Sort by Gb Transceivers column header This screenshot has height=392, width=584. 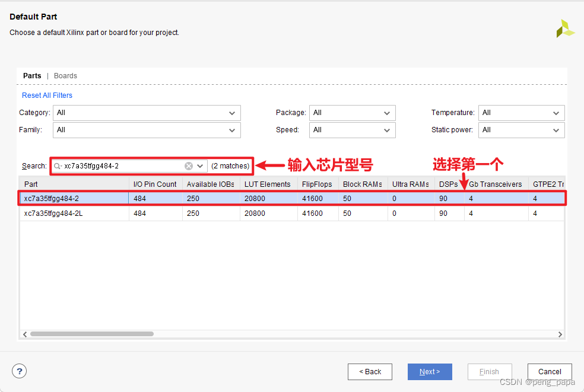click(496, 184)
